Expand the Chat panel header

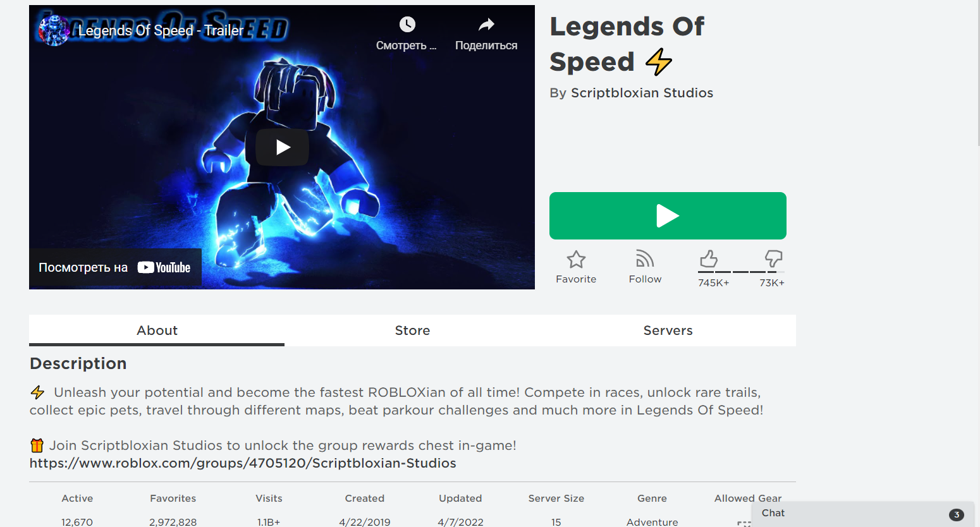863,514
